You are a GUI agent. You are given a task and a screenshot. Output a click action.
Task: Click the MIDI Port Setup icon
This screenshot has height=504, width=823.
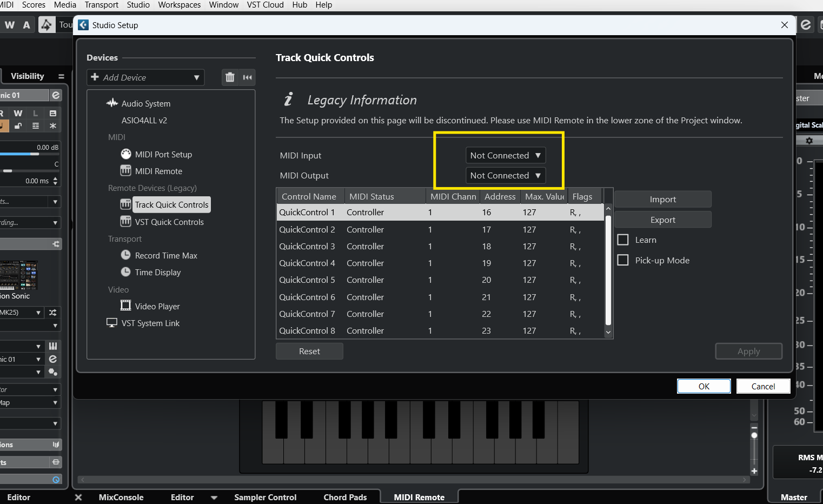pyautogui.click(x=126, y=154)
